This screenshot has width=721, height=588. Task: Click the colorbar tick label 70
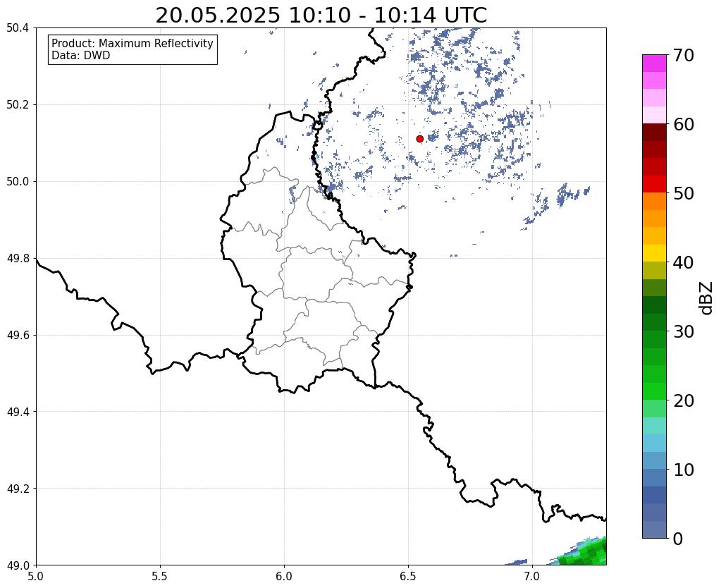(684, 55)
